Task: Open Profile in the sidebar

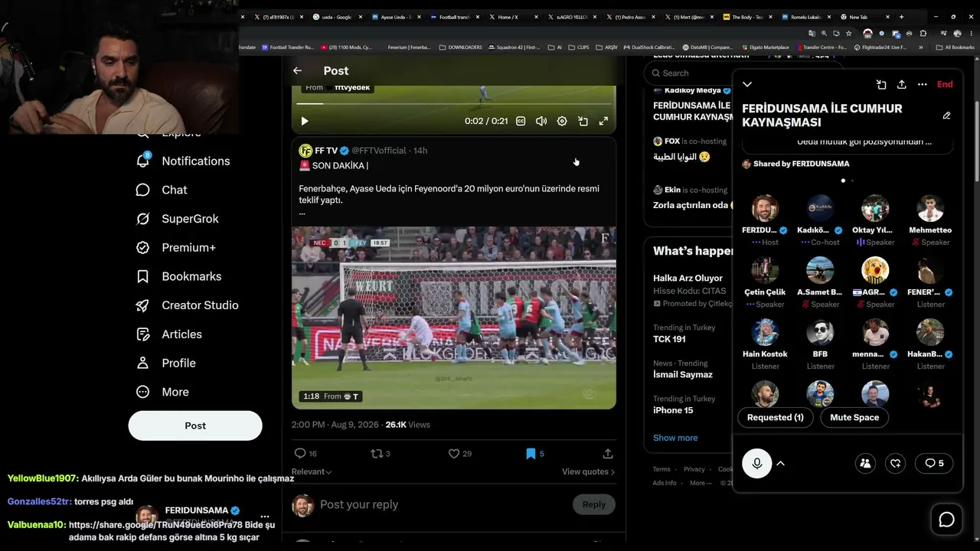Action: [165, 363]
